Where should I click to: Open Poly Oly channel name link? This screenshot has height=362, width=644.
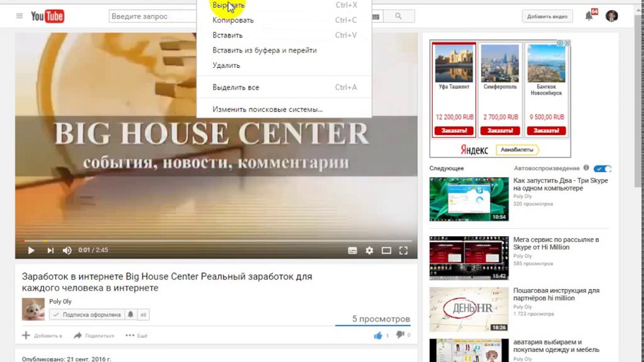(x=60, y=302)
